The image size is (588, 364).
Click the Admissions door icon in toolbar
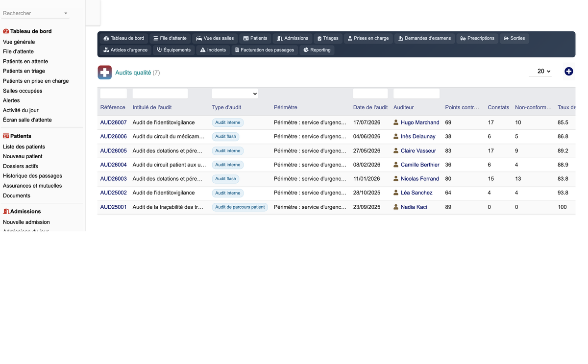coord(280,38)
